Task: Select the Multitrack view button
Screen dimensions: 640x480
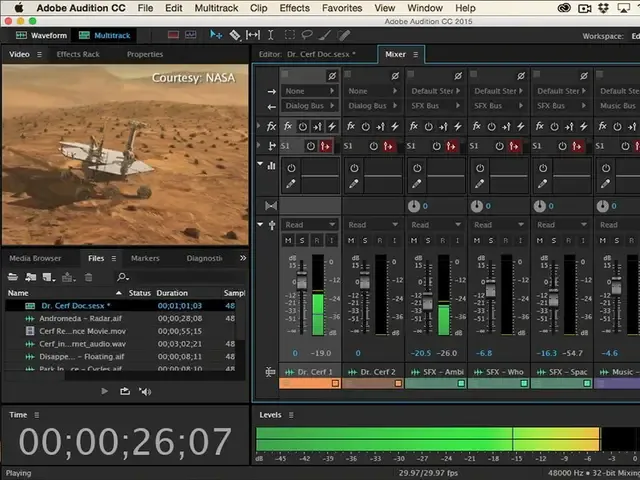Action: coord(106,35)
